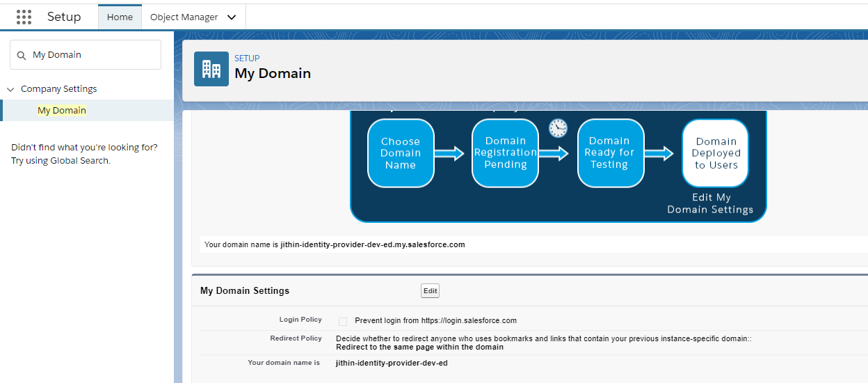Image resolution: width=868 pixels, height=383 pixels.
Task: Click the Edit My Domain Settings caption
Action: tap(710, 203)
